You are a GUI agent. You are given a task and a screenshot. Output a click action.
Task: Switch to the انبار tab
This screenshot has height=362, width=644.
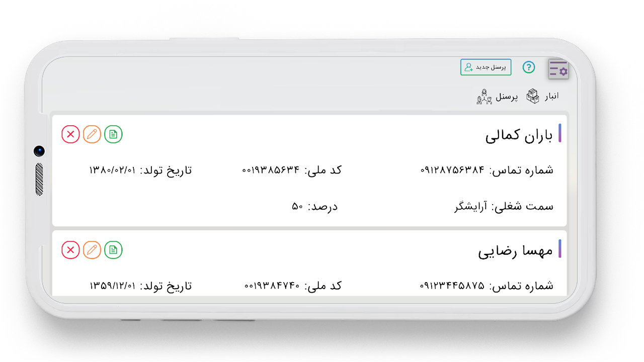[542, 96]
